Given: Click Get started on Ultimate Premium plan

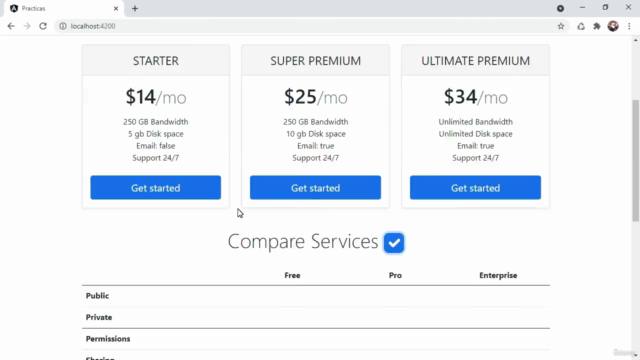Looking at the screenshot, I should 476,188.
